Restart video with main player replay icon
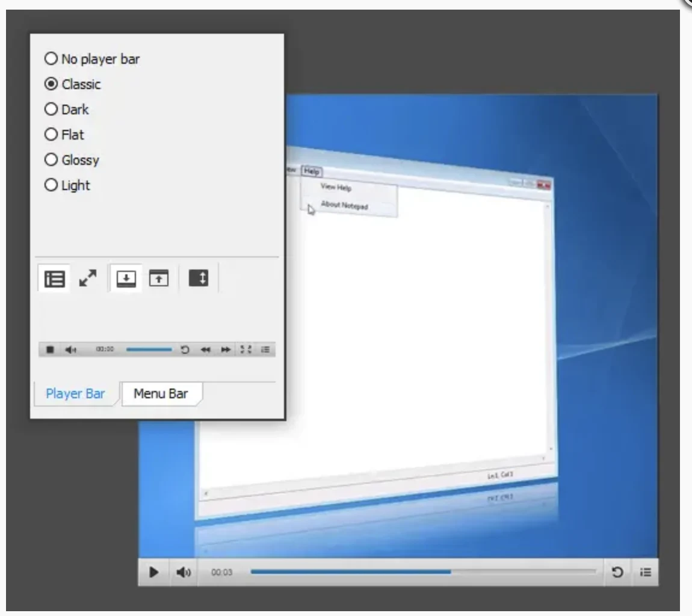Screen dimensions: 692x616 617,572
